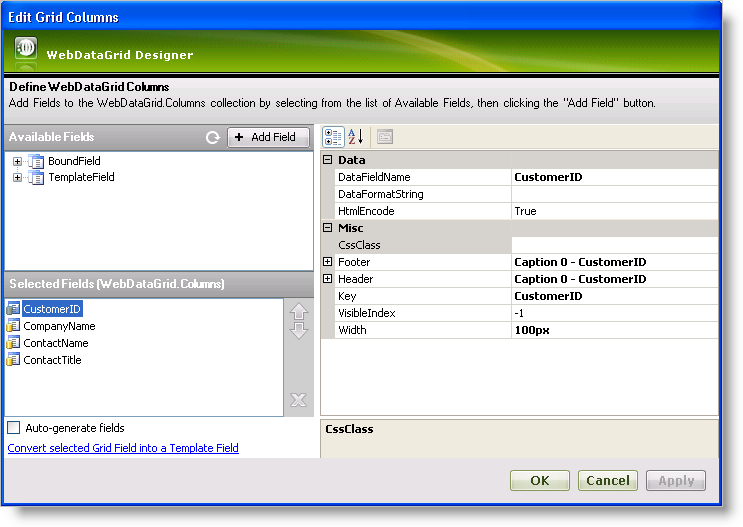Screen dimensions: 743x527
Task: Click the CustomerID column icon
Action: (x=13, y=309)
